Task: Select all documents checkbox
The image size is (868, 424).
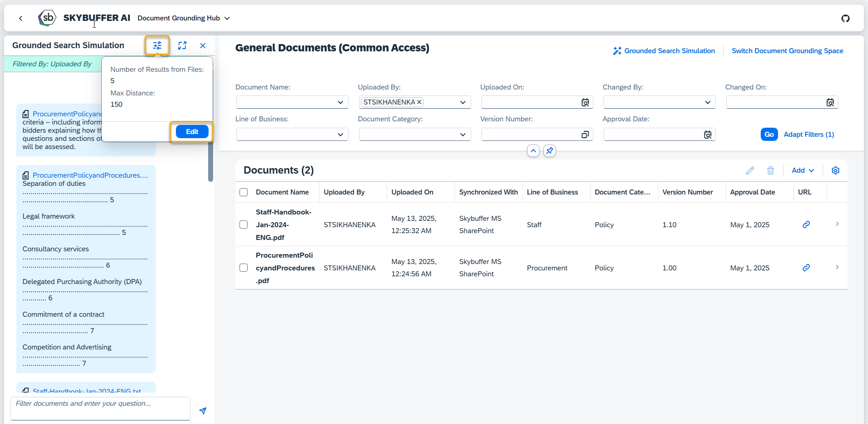Action: pos(244,192)
